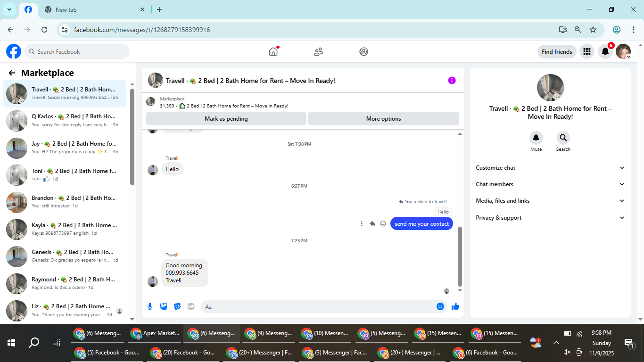This screenshot has width=644, height=362.
Task: Expand Media, files and links section
Action: point(550,201)
